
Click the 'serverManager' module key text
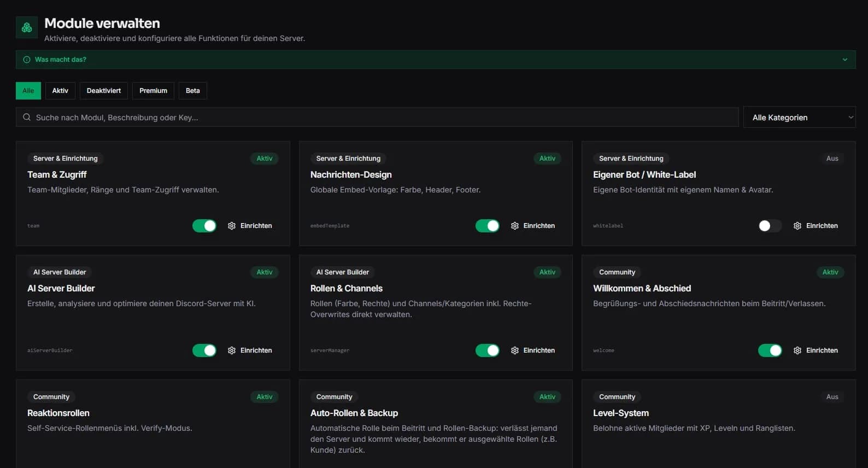(330, 350)
